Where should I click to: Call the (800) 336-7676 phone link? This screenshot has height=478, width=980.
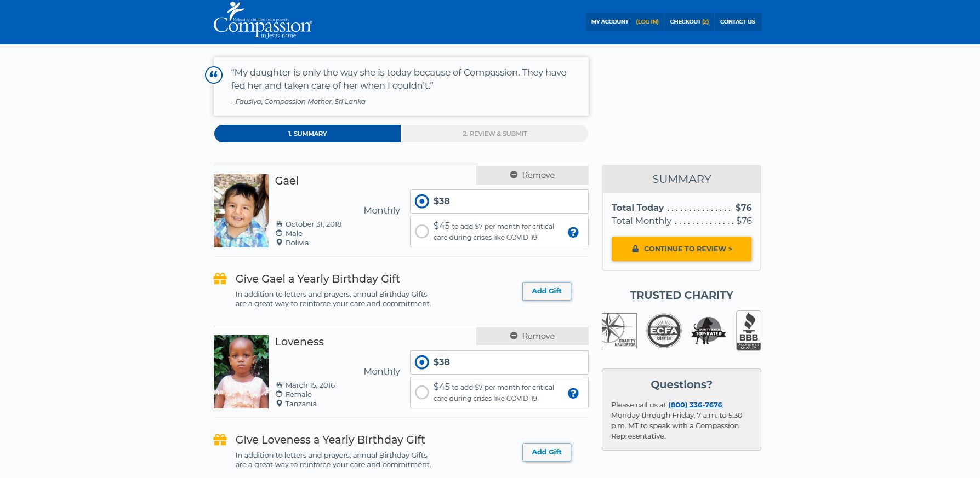pos(695,405)
